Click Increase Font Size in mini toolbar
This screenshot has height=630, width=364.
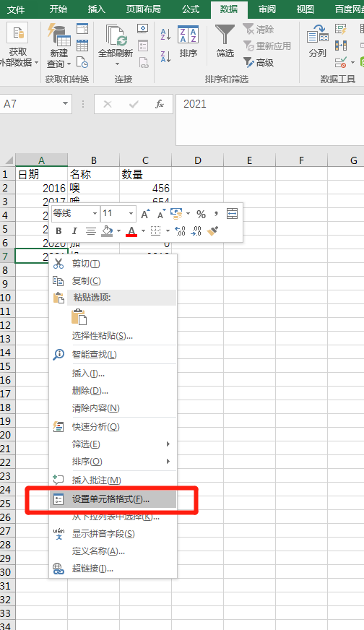(145, 213)
